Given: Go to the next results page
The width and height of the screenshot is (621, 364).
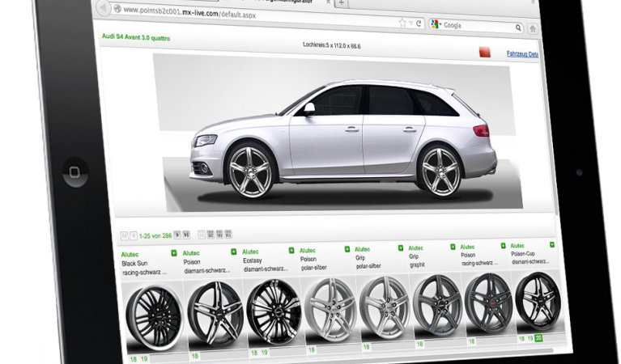Looking at the screenshot, I should click(x=177, y=235).
